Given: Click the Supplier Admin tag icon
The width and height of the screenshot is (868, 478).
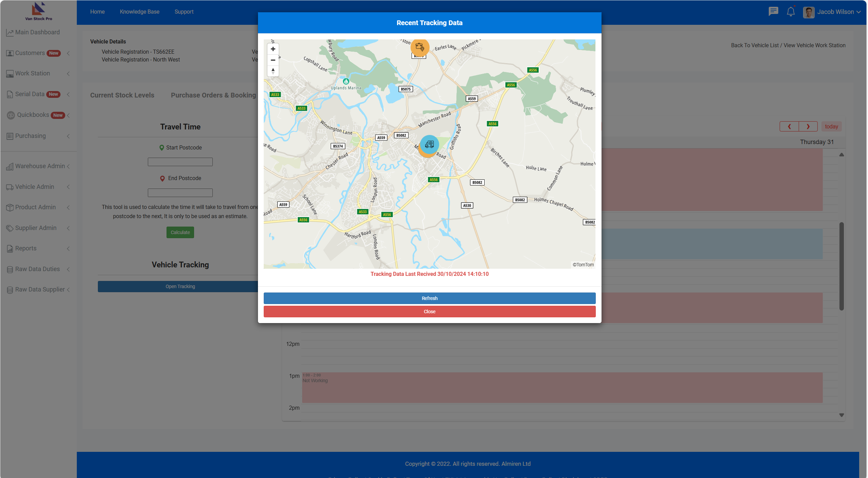Looking at the screenshot, I should (10, 228).
